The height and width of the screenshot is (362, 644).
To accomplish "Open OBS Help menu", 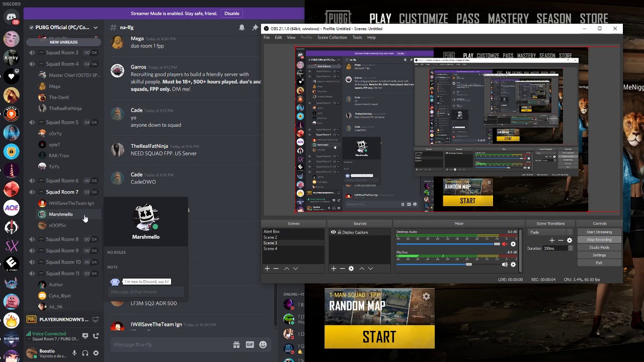I will (371, 38).
